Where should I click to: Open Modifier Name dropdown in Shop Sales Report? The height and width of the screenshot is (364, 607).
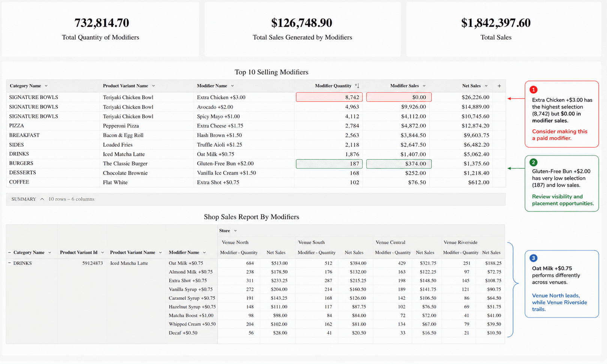pyautogui.click(x=204, y=252)
